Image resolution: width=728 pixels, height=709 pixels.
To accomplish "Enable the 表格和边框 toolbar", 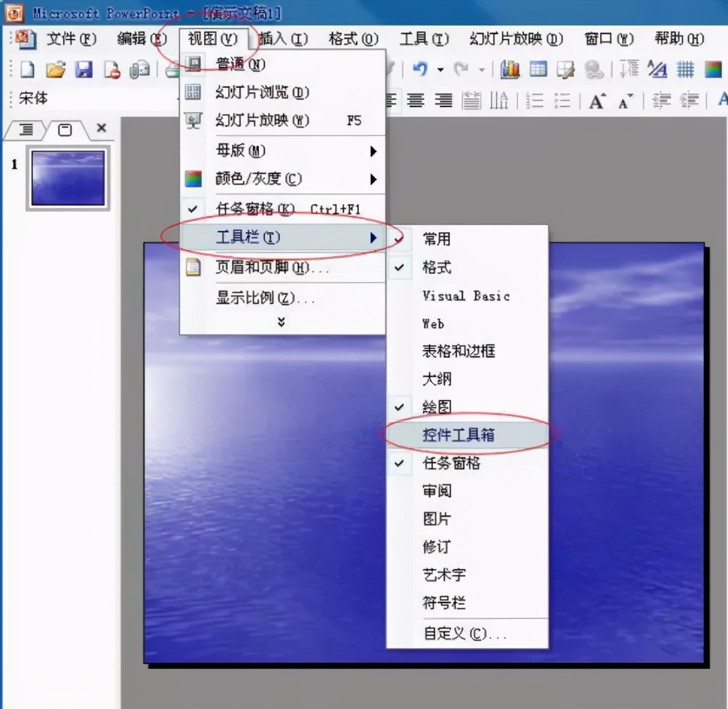I will [468, 351].
